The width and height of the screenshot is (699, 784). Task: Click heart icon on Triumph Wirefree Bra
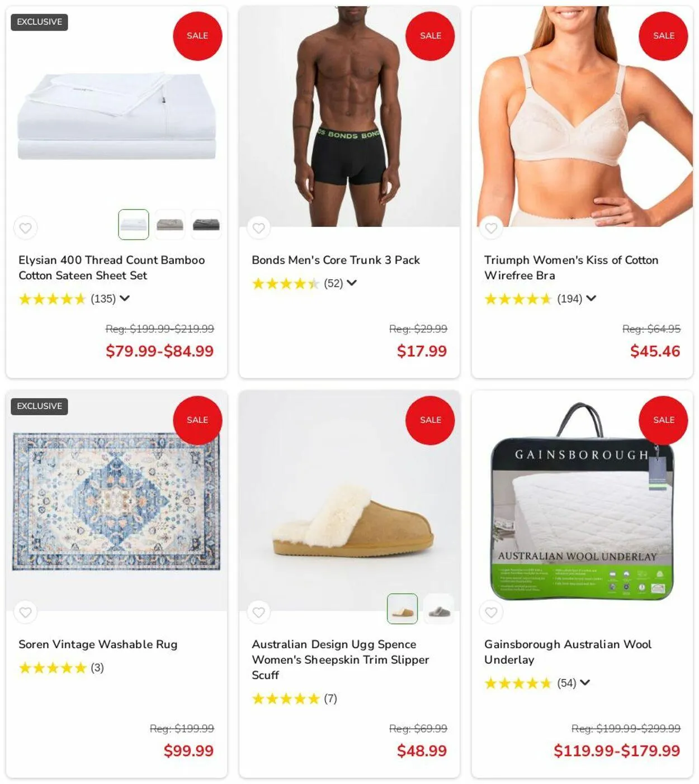point(491,228)
